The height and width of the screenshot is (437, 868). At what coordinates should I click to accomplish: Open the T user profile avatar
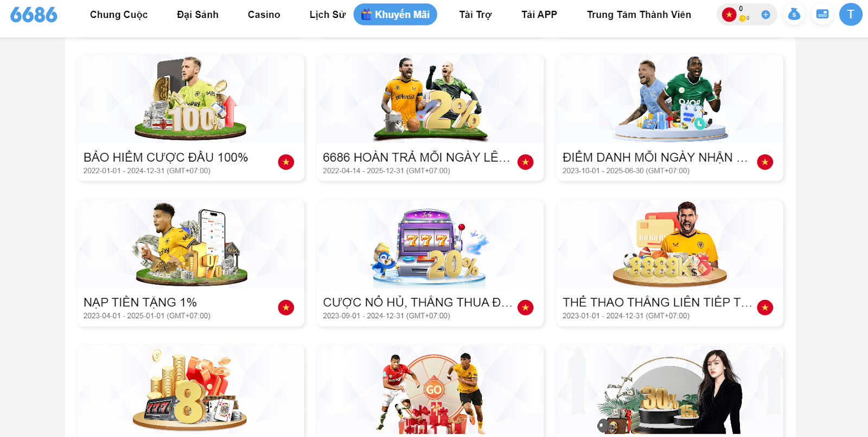(x=851, y=15)
